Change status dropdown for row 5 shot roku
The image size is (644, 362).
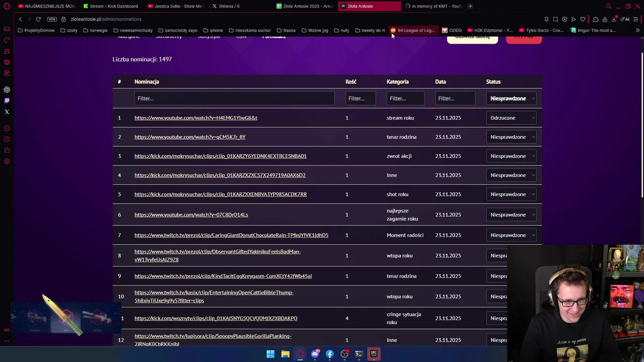512,194
